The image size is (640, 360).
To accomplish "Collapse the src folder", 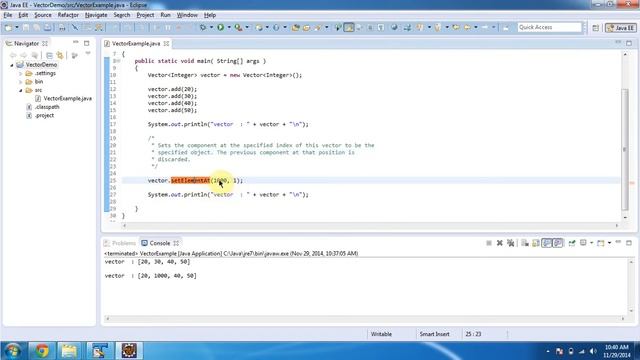I will tap(20, 90).
